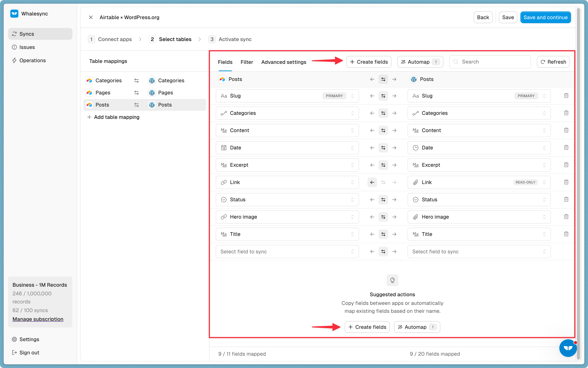Image resolution: width=588 pixels, height=368 pixels.
Task: Delete the Hero image field mapping
Action: pyautogui.click(x=566, y=217)
